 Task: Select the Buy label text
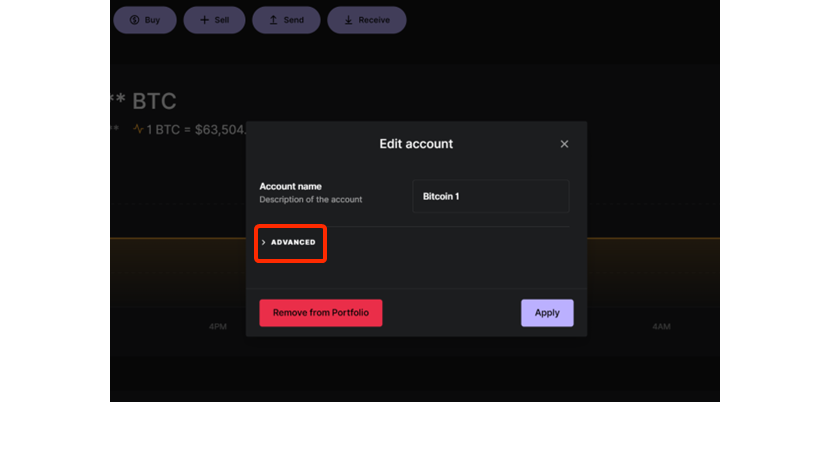point(152,20)
